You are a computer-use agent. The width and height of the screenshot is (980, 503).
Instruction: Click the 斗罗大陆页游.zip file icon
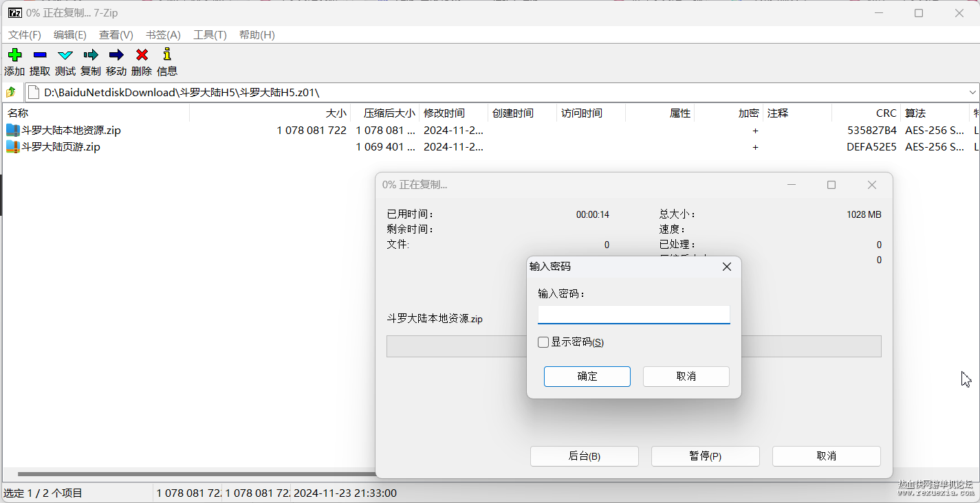click(13, 146)
